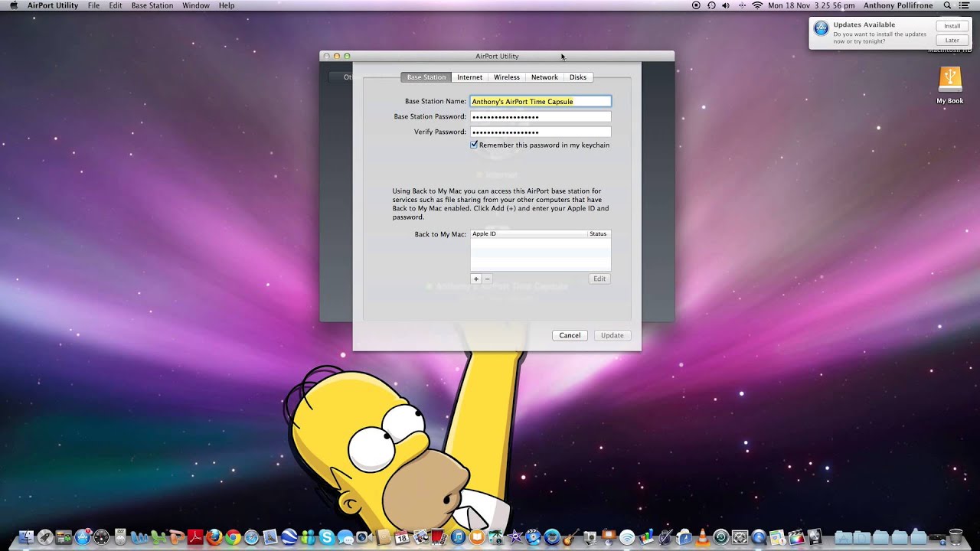This screenshot has width=980, height=551.
Task: Select the Base Station tab
Action: tap(426, 77)
